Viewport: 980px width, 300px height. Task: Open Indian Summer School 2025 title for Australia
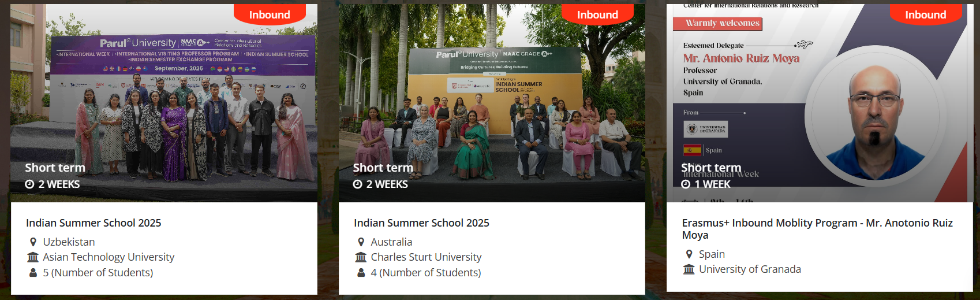[421, 223]
